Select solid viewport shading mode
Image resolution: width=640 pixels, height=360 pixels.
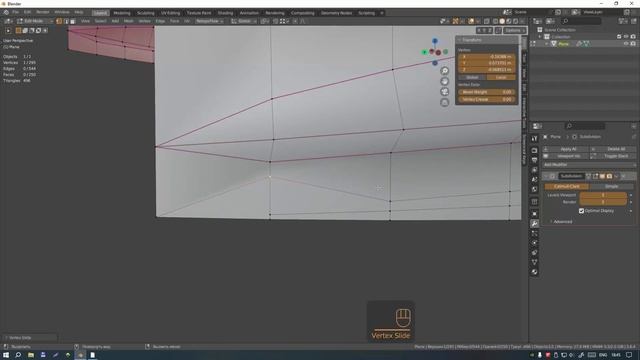click(502, 21)
